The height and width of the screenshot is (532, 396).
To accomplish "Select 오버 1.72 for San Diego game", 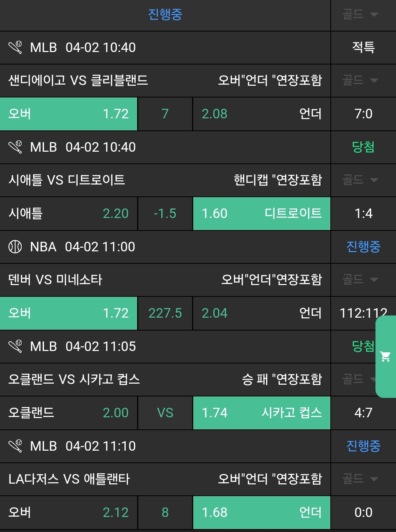I will tap(69, 114).
